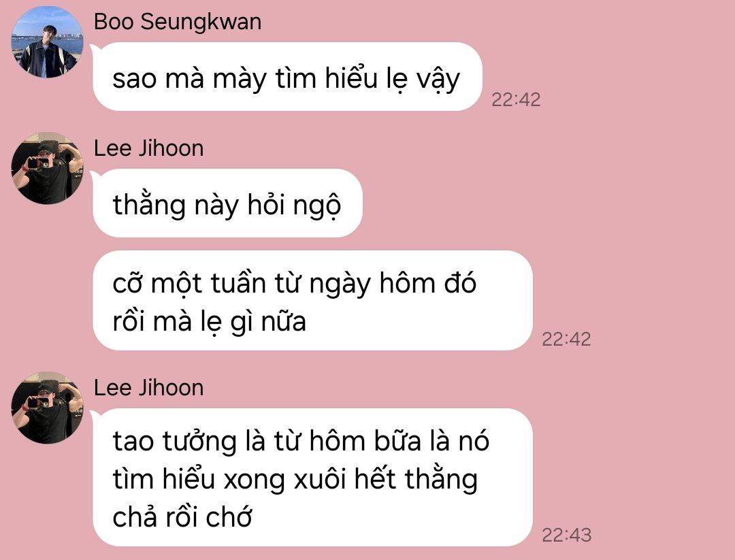Click the words "chả rồi chớ" in the last bubble
The width and height of the screenshot is (735, 560).
[x=182, y=517]
